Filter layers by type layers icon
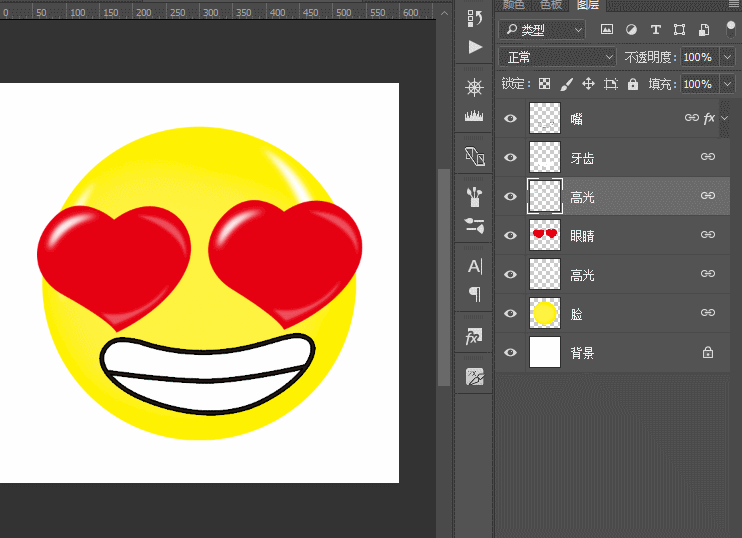 (x=655, y=30)
